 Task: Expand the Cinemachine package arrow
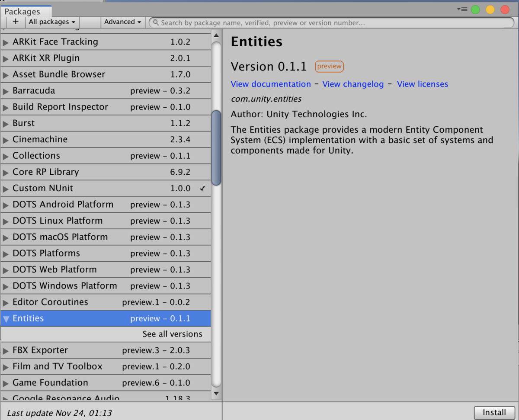(x=6, y=140)
